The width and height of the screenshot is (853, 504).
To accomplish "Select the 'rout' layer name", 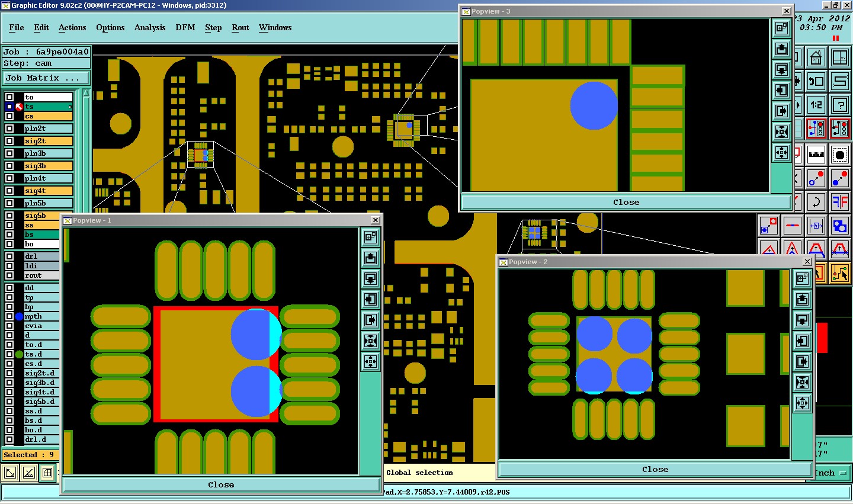I will point(41,275).
